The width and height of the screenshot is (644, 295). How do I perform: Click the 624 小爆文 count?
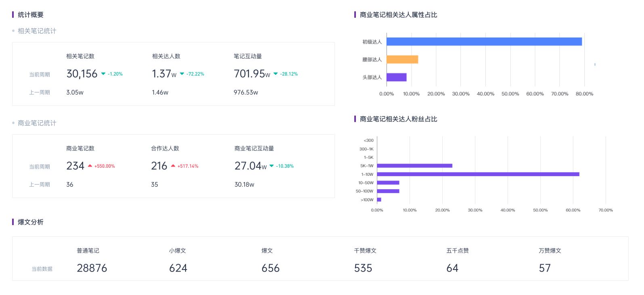click(x=178, y=268)
